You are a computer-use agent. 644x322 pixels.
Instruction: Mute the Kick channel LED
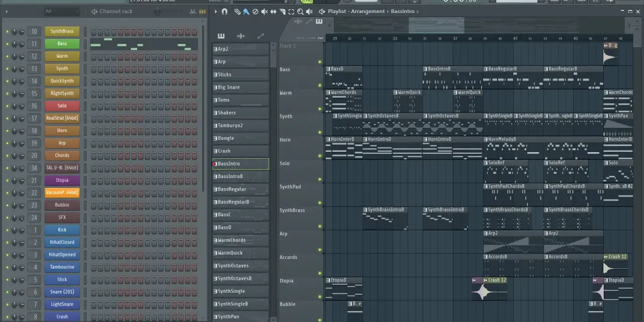[x=7, y=230]
